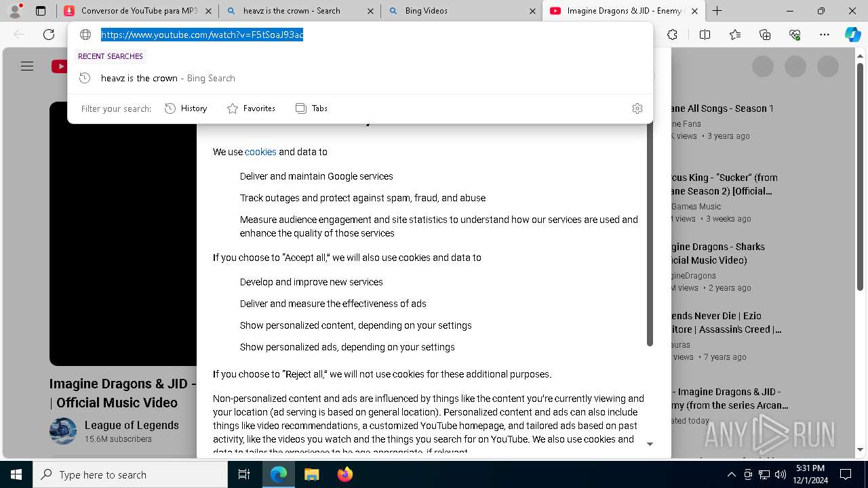
Task: Open the YouTube hamburger guide menu
Action: tap(27, 66)
